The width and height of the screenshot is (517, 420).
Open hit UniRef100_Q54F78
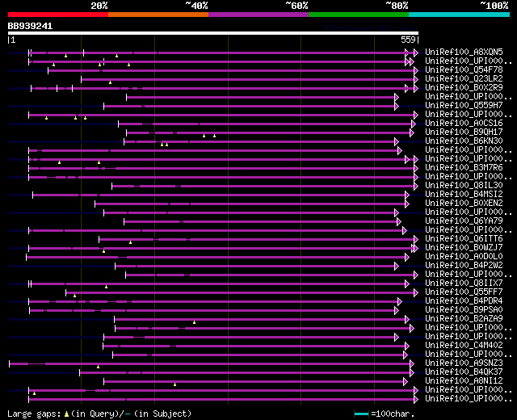464,70
